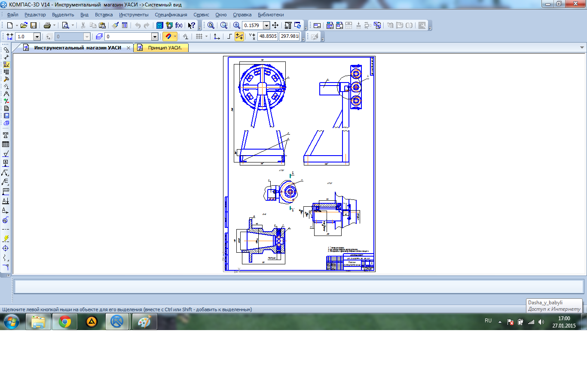Select the Center mark (axis) tool
587x392 pixels.
click(6, 248)
